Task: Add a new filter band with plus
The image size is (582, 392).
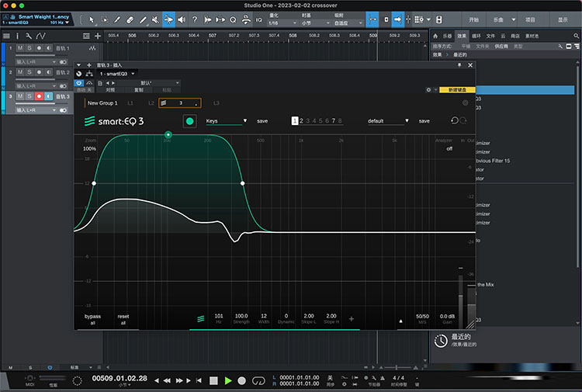Action: click(x=351, y=319)
